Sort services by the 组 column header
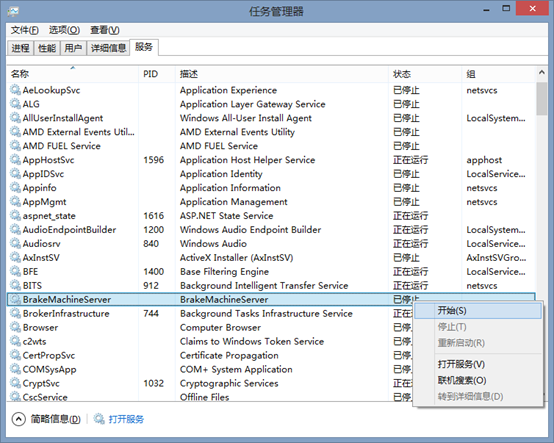This screenshot has width=554, height=443. coord(499,74)
